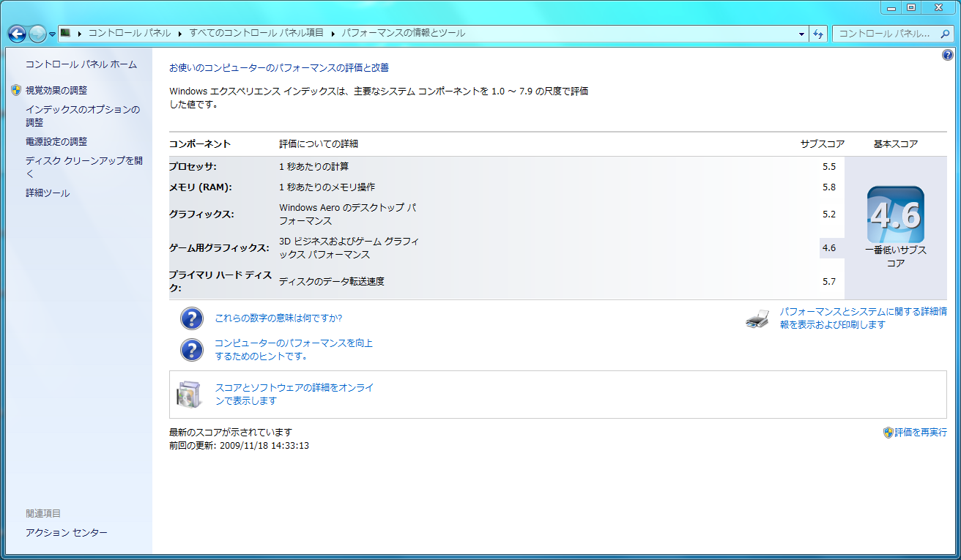Minimize the window
The width and height of the screenshot is (961, 560).
(x=891, y=7)
